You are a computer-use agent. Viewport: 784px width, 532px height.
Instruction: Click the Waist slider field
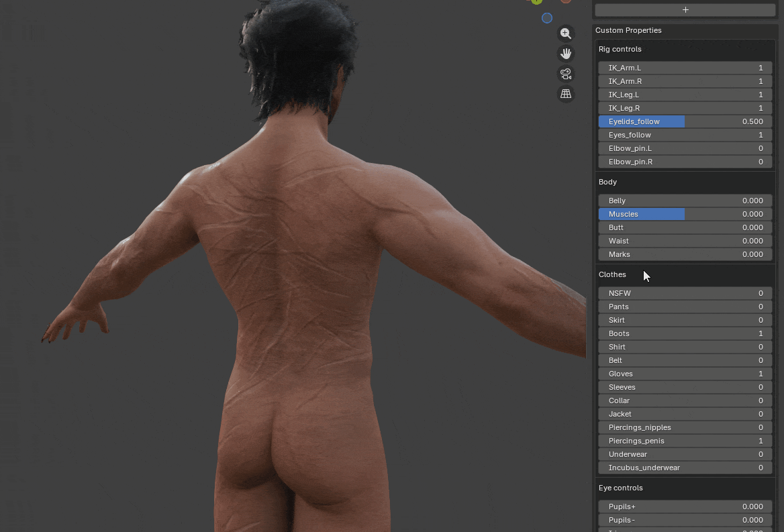pos(685,242)
